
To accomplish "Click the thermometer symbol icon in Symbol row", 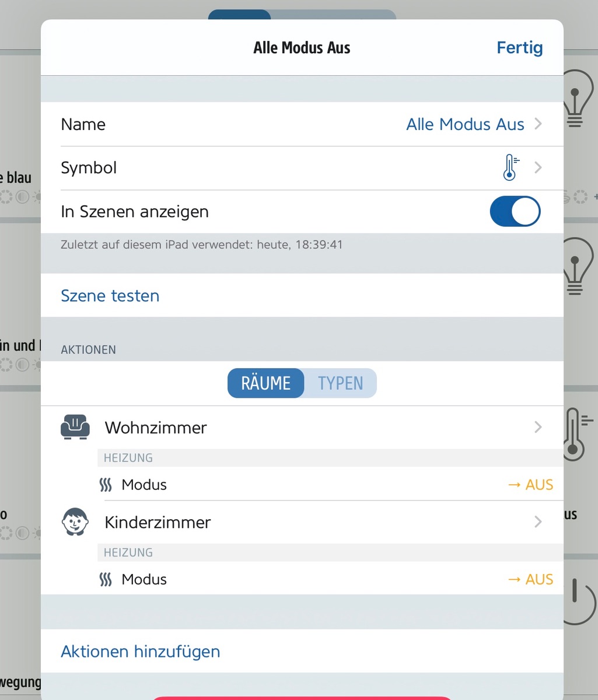I will [510, 168].
